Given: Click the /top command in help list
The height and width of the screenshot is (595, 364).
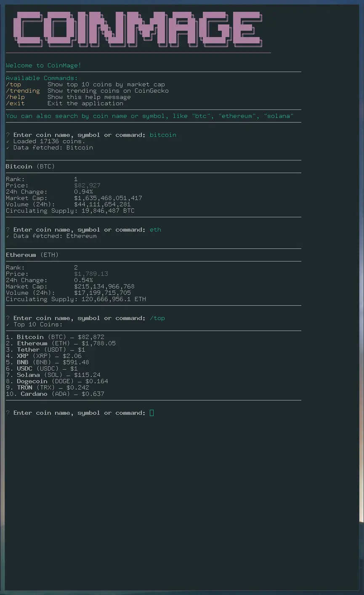Looking at the screenshot, I should [13, 85].
